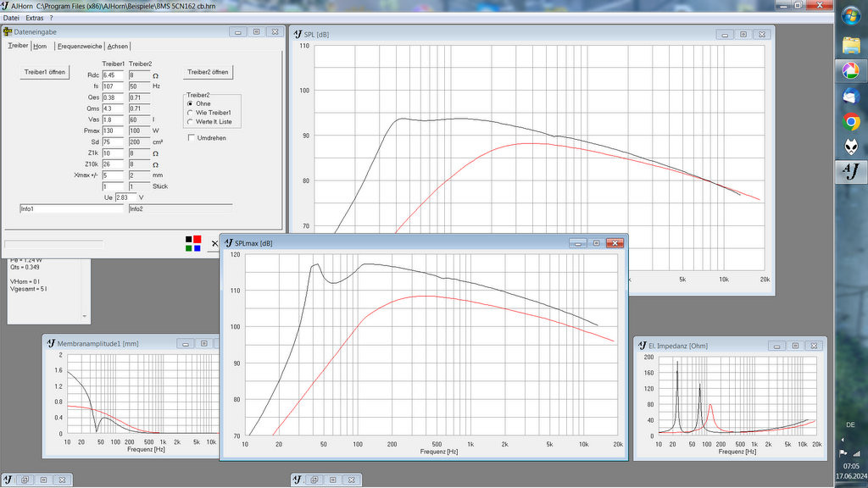The image size is (868, 488).
Task: Click the AJHorn taskbar icon
Action: pos(850,172)
